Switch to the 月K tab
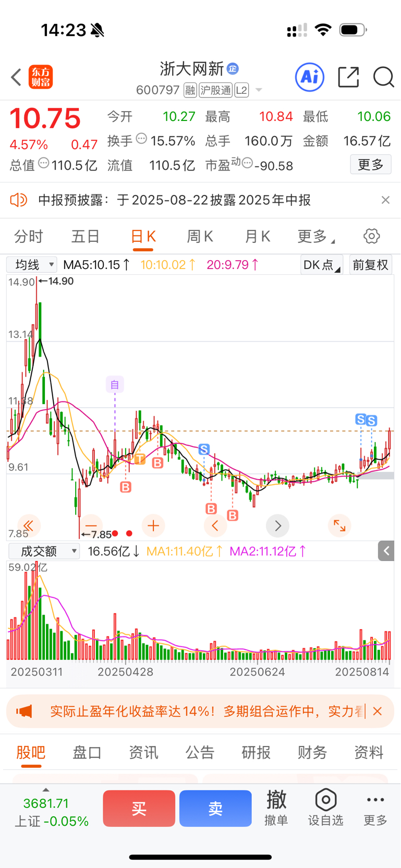The width and height of the screenshot is (401, 868). click(258, 237)
